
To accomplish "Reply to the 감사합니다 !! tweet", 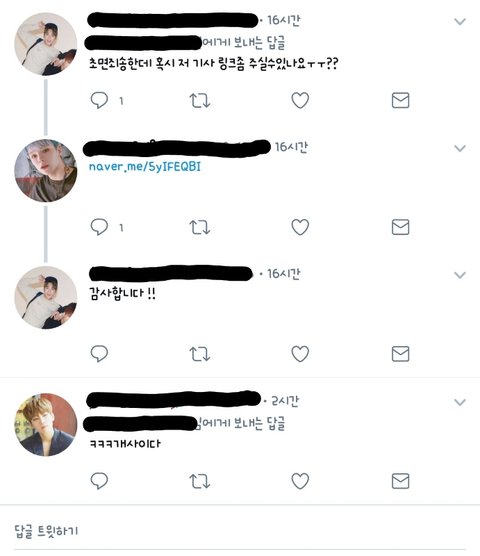I will pos(99,354).
